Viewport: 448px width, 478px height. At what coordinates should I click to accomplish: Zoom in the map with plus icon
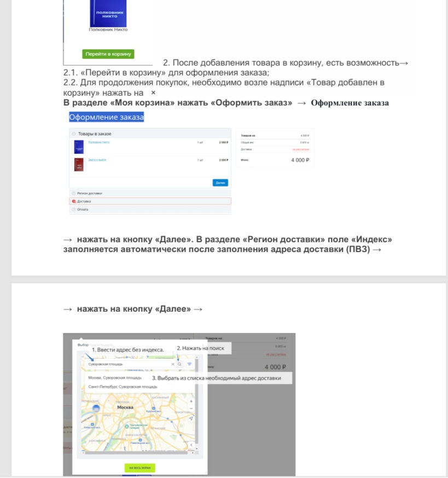tap(191, 401)
